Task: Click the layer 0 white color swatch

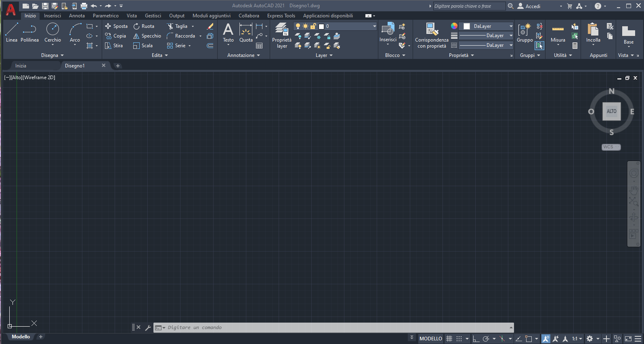Action: (x=321, y=26)
